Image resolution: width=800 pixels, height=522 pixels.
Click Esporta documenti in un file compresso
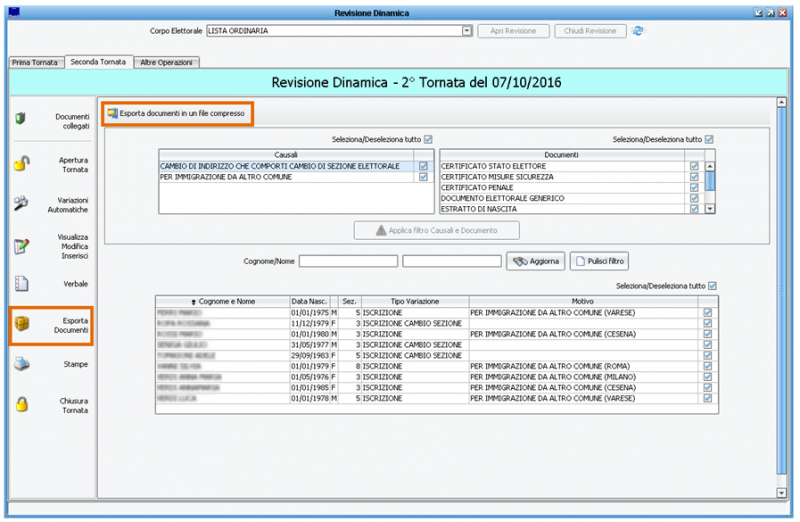[176, 114]
